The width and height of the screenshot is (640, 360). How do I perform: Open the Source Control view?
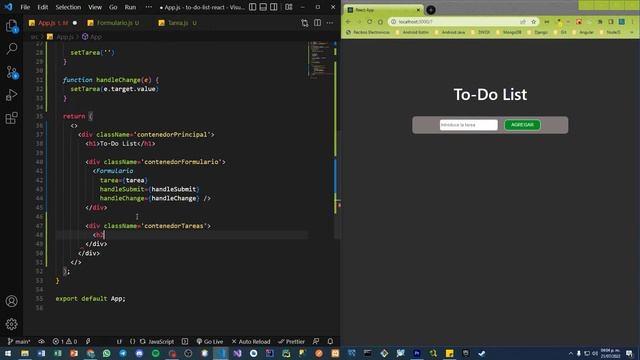pos(11,72)
